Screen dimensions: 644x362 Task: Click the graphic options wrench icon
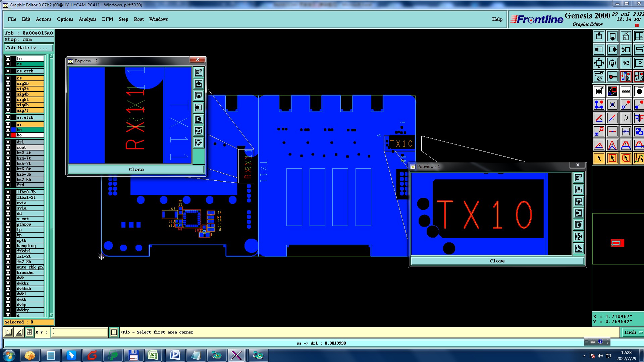point(599,76)
